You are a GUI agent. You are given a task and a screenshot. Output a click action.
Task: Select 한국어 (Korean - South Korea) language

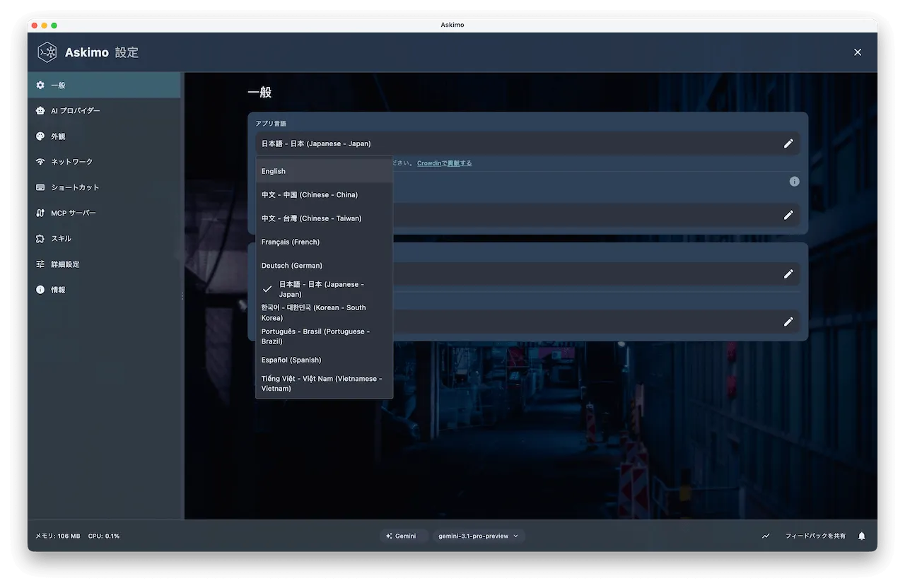pyautogui.click(x=324, y=312)
